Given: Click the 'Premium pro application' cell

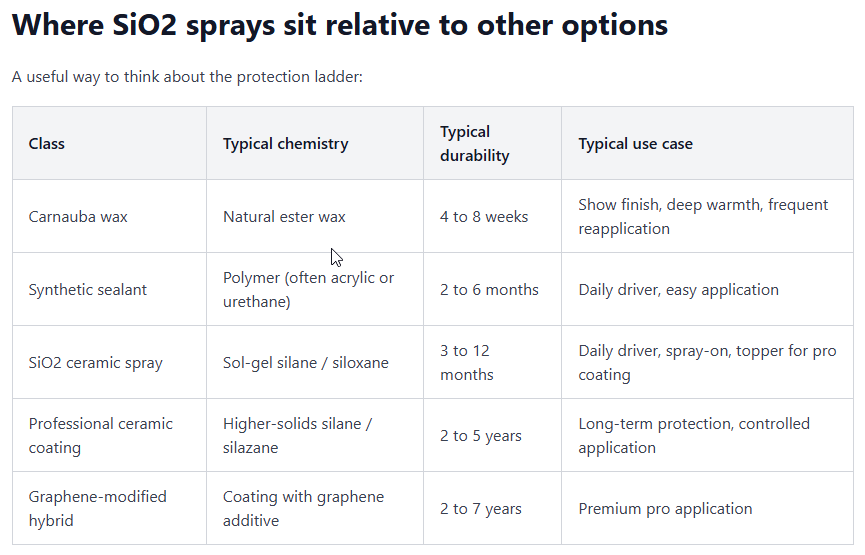Looking at the screenshot, I should pyautogui.click(x=707, y=508).
